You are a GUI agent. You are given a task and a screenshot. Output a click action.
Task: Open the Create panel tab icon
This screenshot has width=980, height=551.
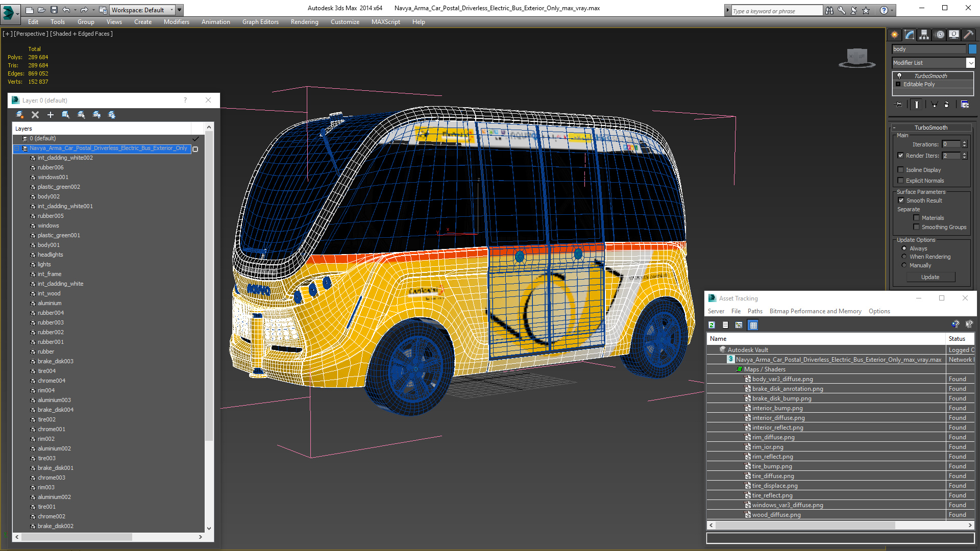(x=895, y=35)
